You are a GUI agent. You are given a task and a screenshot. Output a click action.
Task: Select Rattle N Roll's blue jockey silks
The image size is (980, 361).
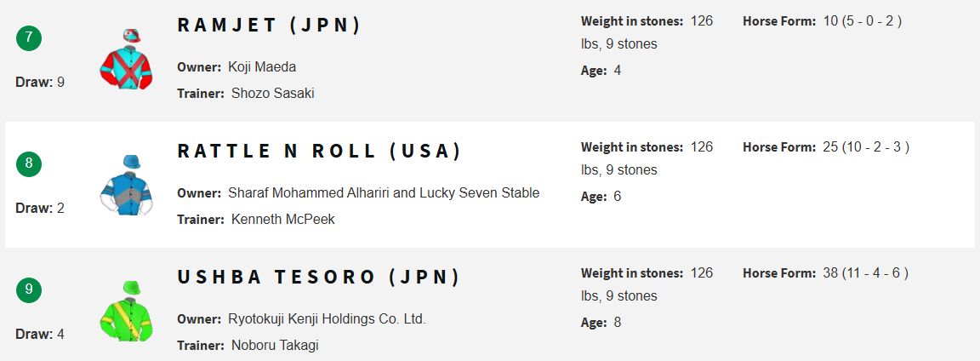point(126,186)
